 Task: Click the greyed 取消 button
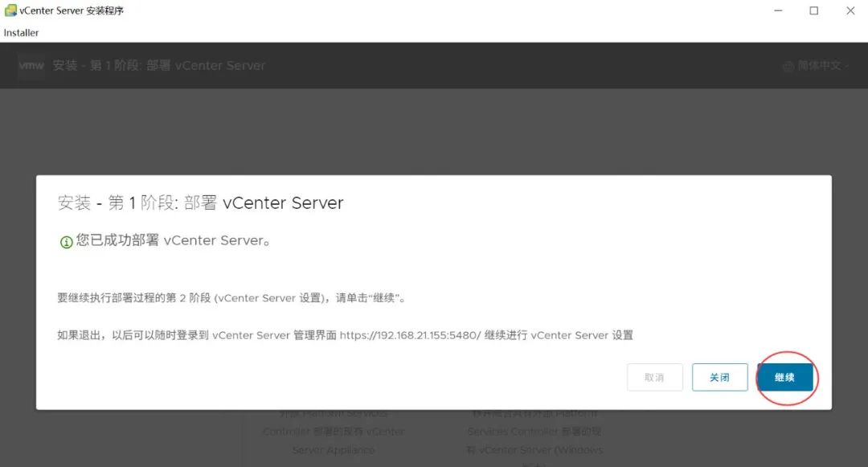654,377
